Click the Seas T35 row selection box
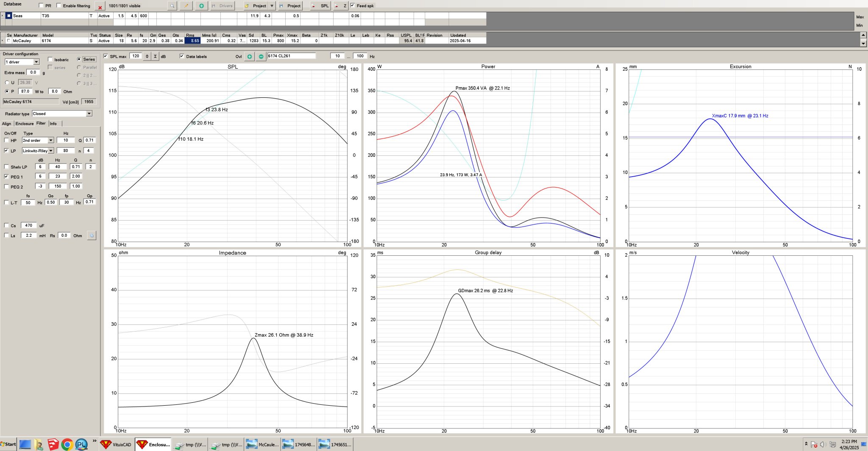The height and width of the screenshot is (451, 868). pyautogui.click(x=8, y=16)
